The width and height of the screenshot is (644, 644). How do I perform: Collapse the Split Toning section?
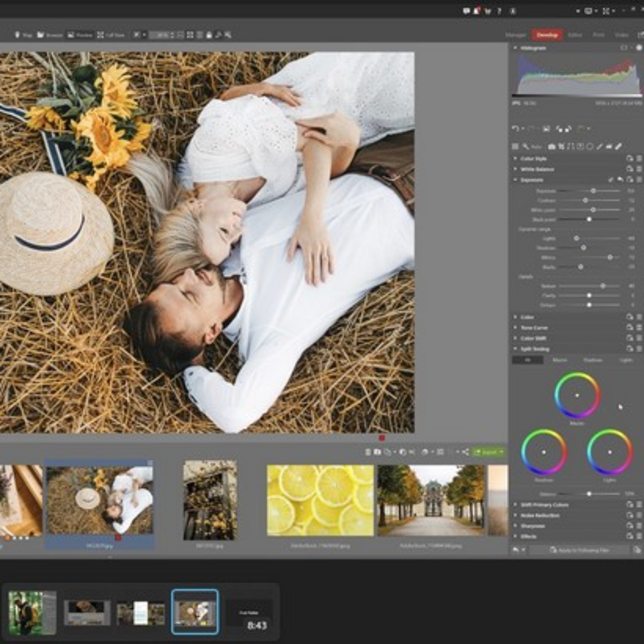(535, 349)
